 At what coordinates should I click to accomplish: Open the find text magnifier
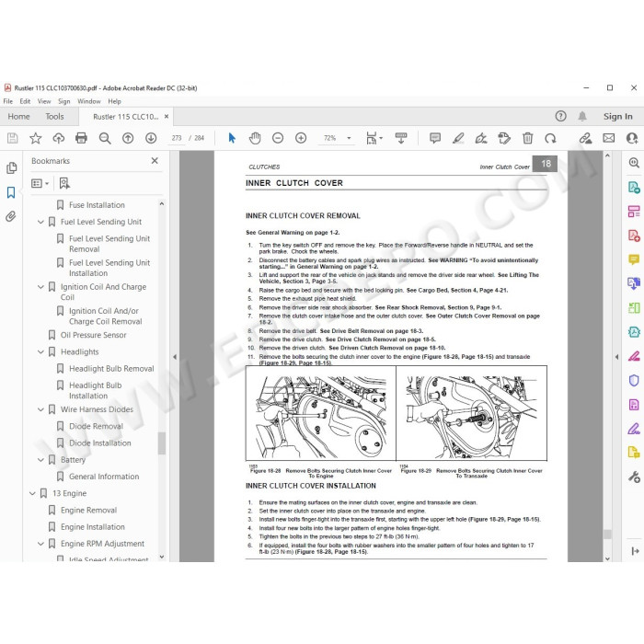pos(105,138)
